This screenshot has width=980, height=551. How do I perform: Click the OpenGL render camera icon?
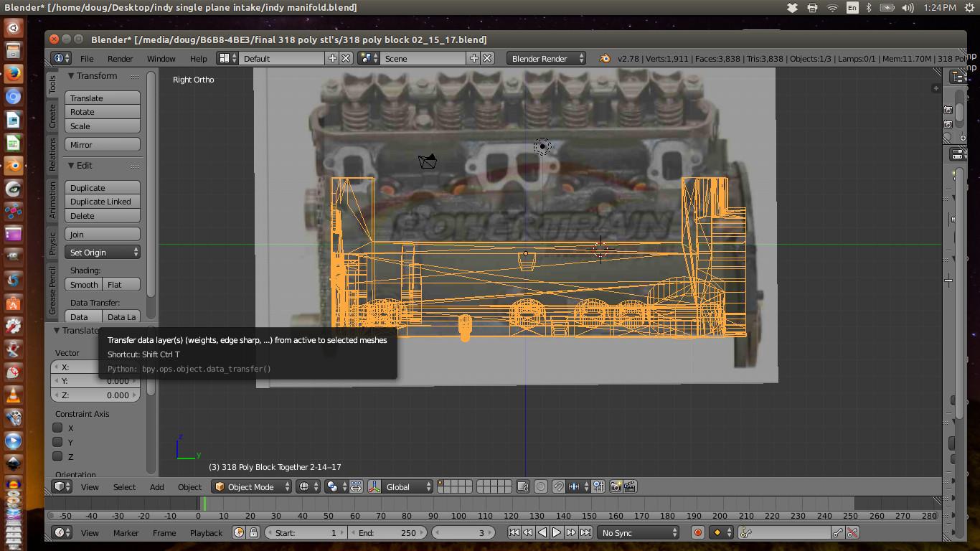point(615,486)
